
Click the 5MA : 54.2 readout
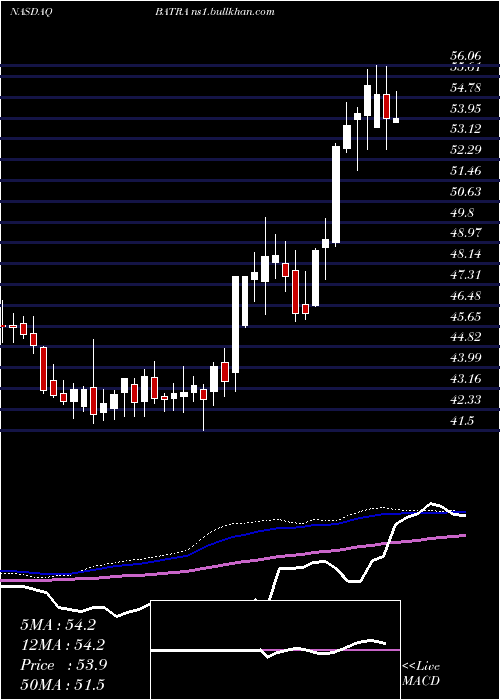click(58, 625)
